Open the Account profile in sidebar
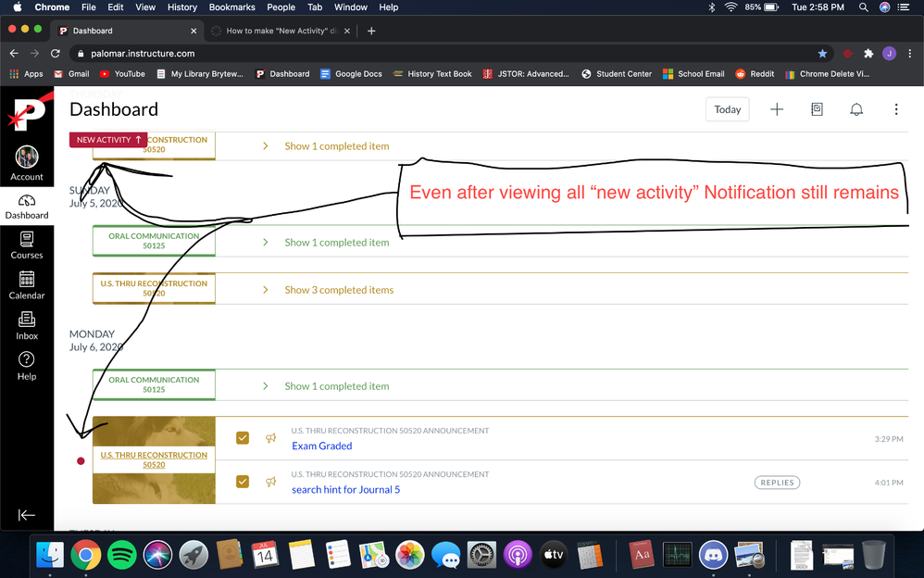 coord(27,163)
